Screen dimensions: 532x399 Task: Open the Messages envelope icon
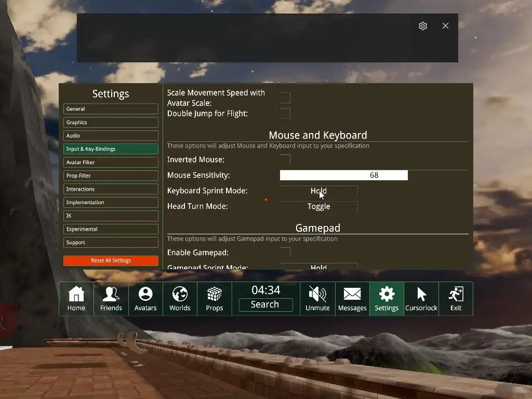(352, 299)
